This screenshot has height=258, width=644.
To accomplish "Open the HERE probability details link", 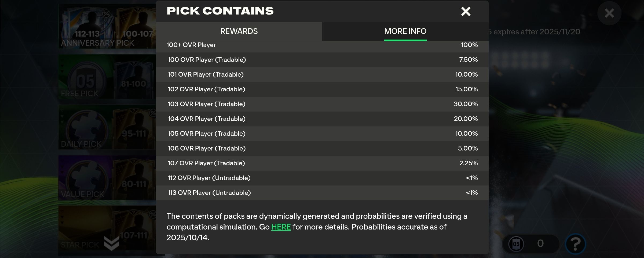I will tap(281, 227).
